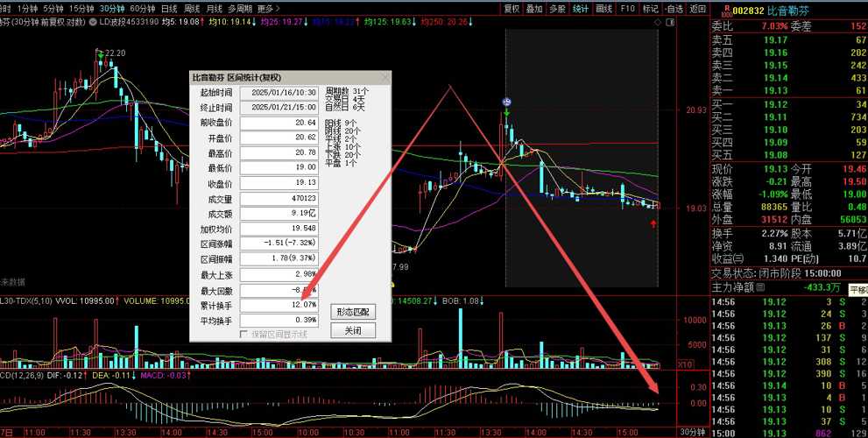Switch chart to 周线 weekly view
This screenshot has width=868, height=438.
pyautogui.click(x=192, y=9)
